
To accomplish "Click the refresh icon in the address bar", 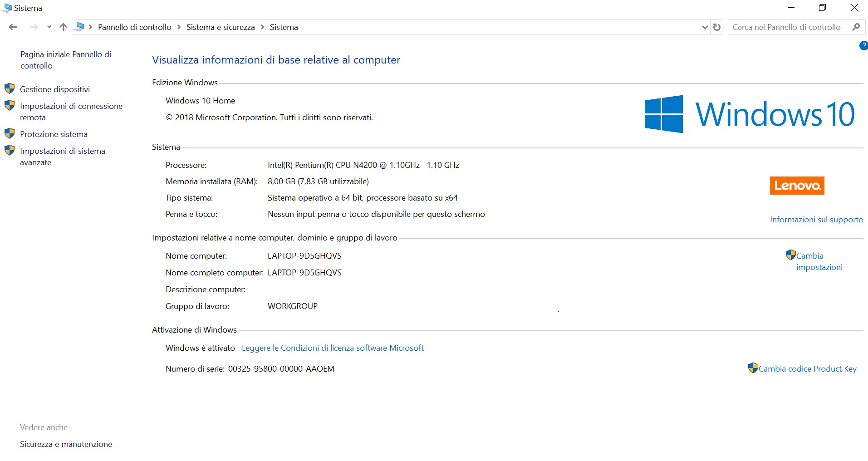I will [x=717, y=27].
